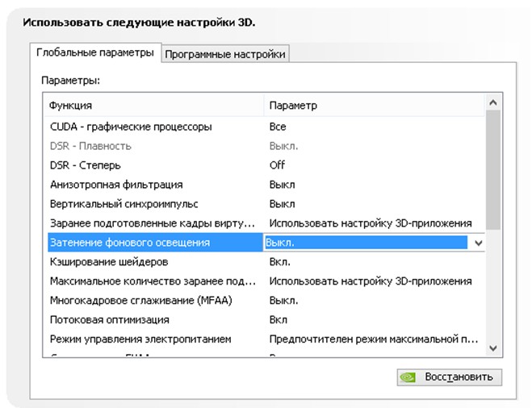Select the CUDA - графические процессоры row
The width and height of the screenshot is (532, 408).
(131, 127)
